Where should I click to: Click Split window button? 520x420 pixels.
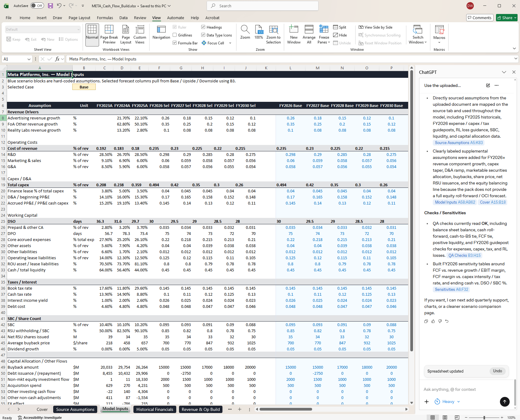(340, 27)
